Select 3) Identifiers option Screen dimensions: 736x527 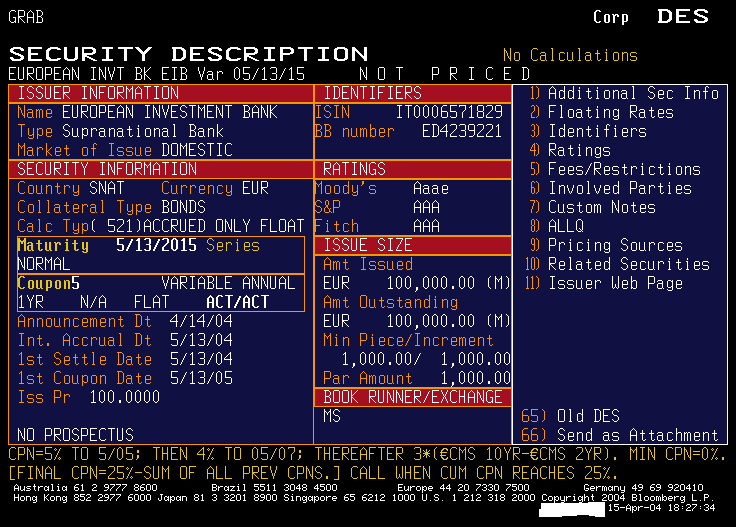point(589,131)
